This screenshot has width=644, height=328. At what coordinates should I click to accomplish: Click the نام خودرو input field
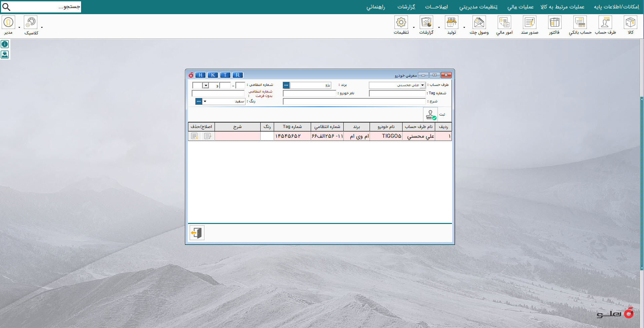point(309,94)
